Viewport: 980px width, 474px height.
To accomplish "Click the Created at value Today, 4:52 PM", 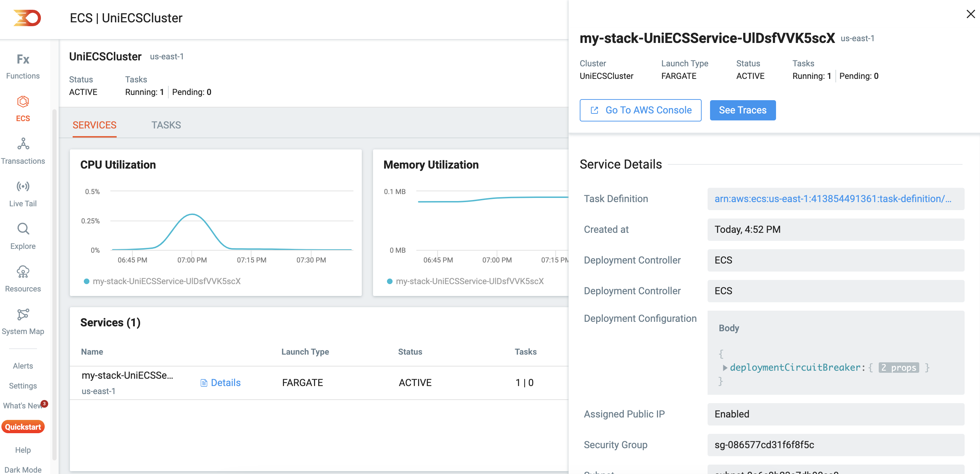I will point(835,230).
